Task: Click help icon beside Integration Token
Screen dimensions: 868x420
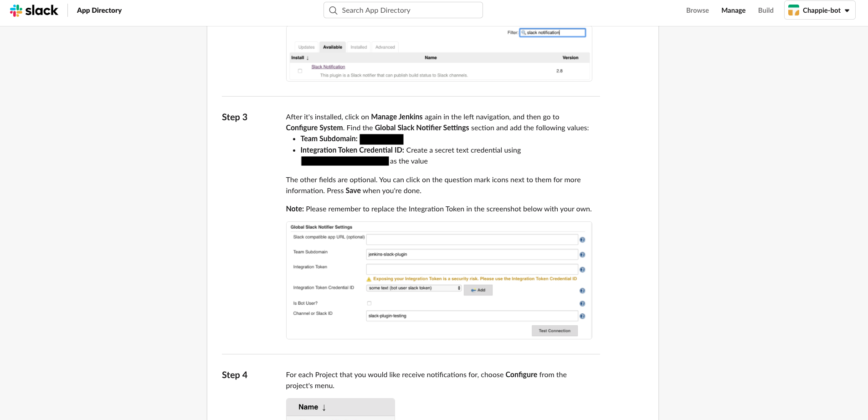Action: (x=582, y=270)
